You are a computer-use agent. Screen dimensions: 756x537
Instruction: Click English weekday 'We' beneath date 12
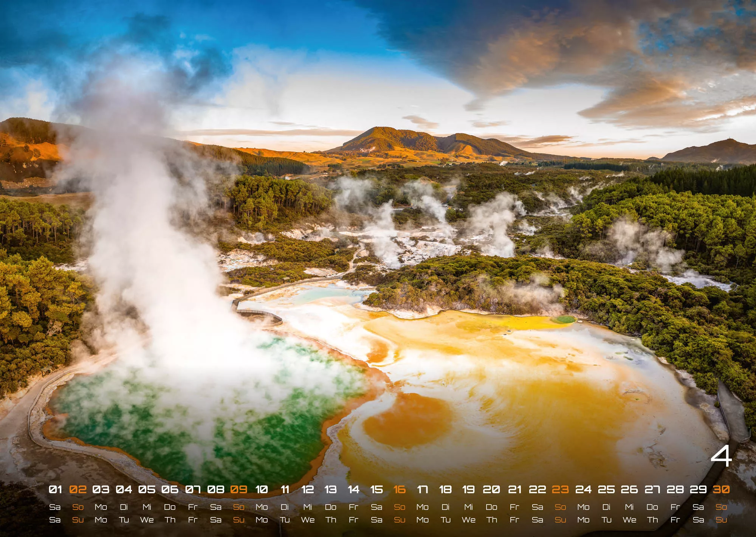(x=308, y=520)
